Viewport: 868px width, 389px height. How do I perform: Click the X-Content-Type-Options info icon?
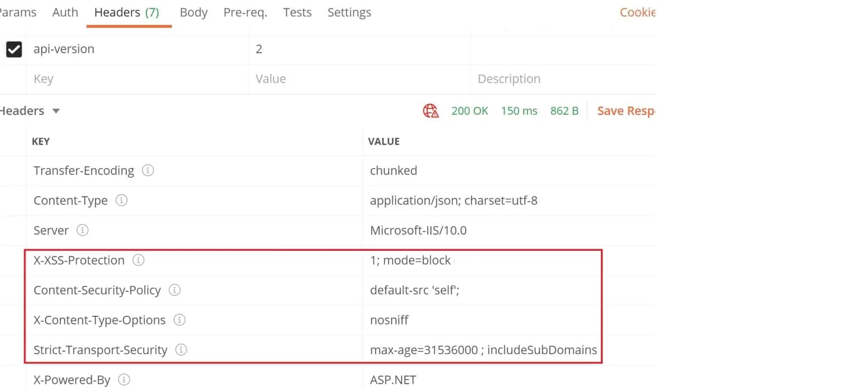tap(180, 320)
